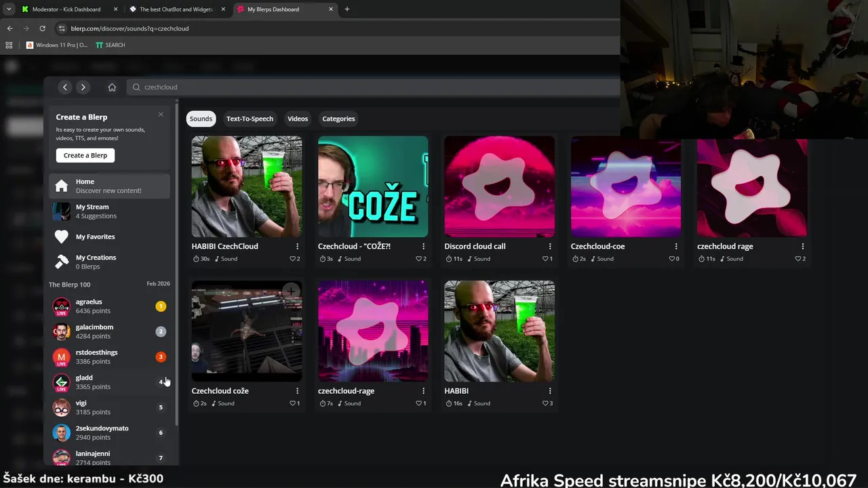This screenshot has width=868, height=488.
Task: Go forward with Blerp's right chevron button
Action: click(x=83, y=87)
